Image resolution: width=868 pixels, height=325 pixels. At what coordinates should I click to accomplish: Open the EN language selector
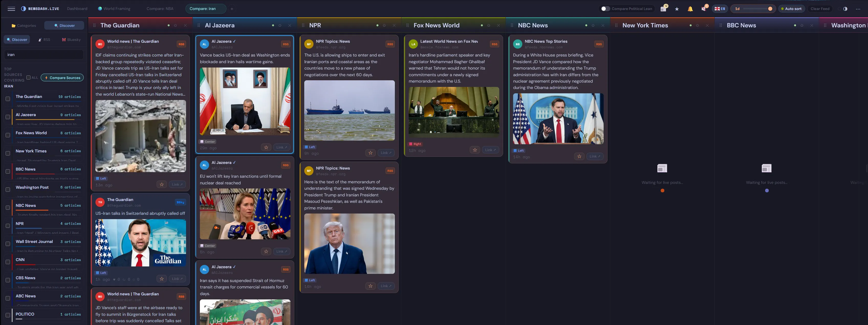coord(720,9)
